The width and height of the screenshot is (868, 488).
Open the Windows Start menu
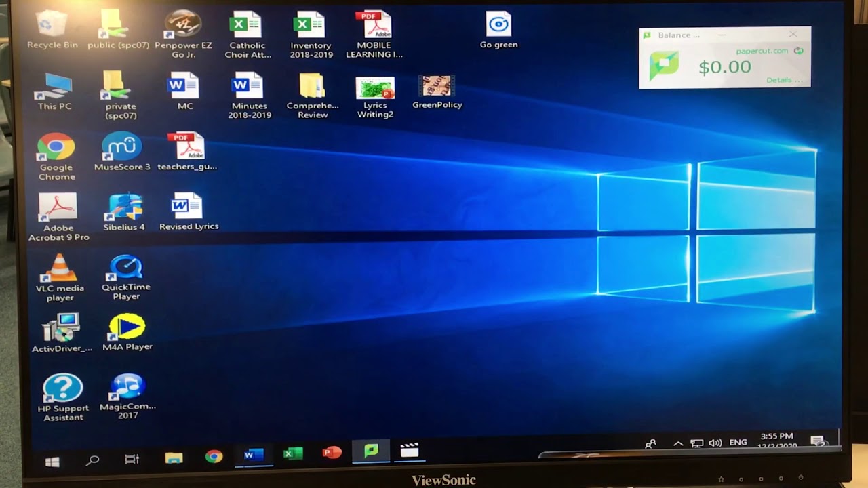52,462
